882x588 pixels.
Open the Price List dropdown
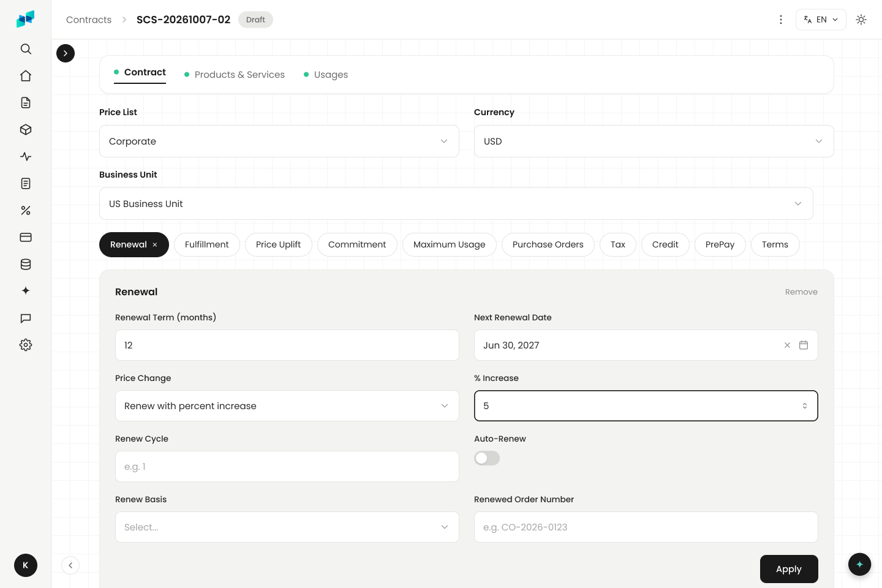(279, 141)
